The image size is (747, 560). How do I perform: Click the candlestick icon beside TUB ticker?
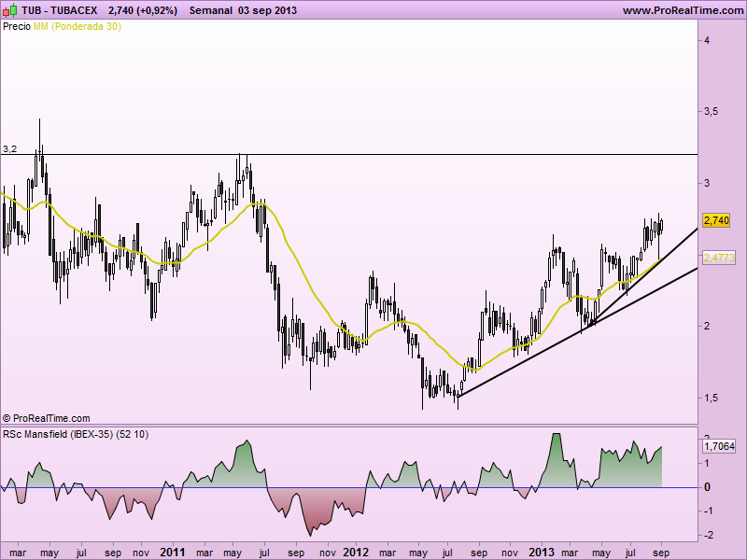(10, 10)
